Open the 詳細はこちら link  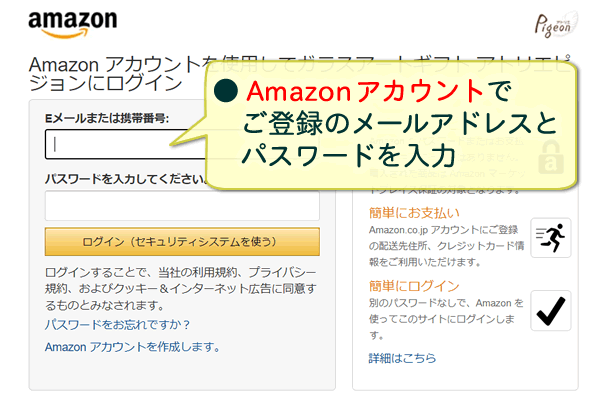click(x=403, y=358)
